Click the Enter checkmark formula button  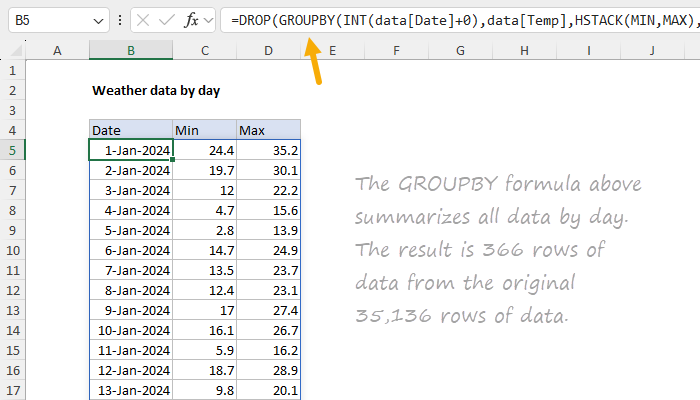click(167, 20)
